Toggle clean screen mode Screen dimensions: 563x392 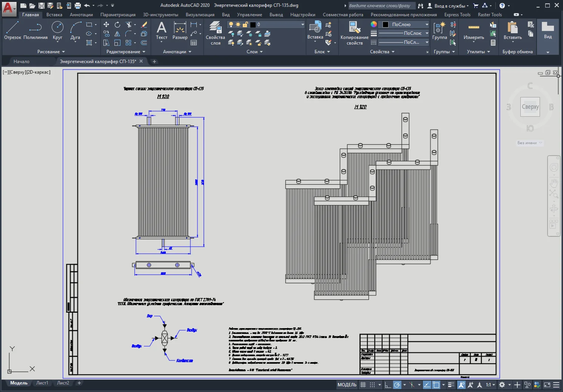(x=547, y=385)
